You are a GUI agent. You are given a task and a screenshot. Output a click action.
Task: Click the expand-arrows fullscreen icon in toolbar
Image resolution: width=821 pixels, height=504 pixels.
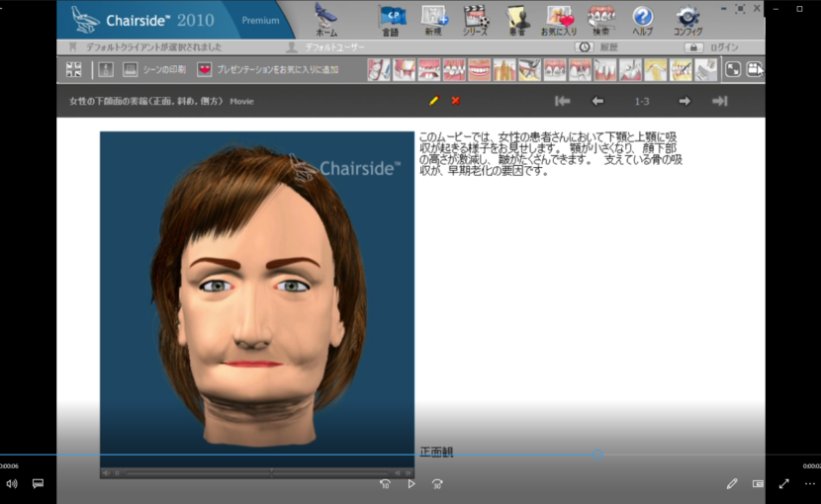(733, 69)
